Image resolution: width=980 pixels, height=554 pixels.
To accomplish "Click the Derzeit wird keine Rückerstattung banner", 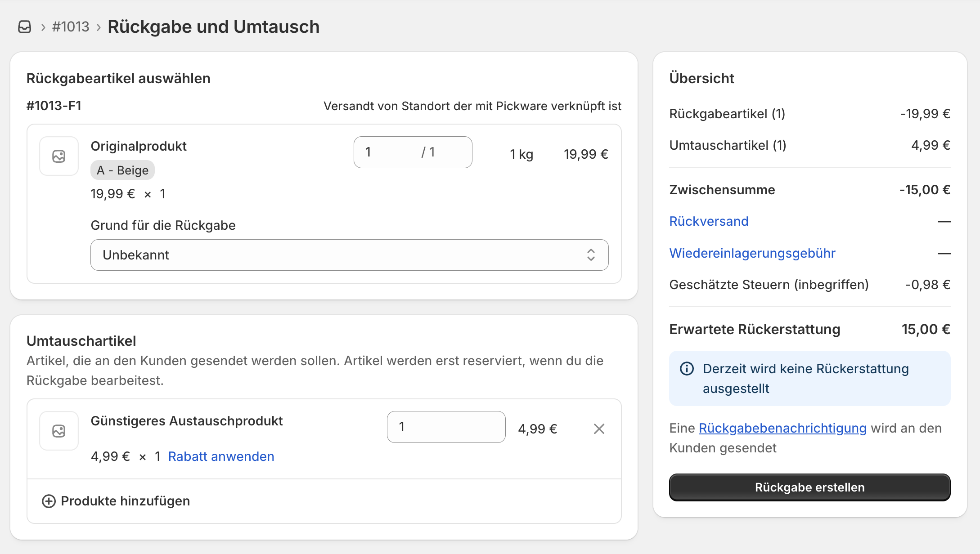I will [x=809, y=379].
